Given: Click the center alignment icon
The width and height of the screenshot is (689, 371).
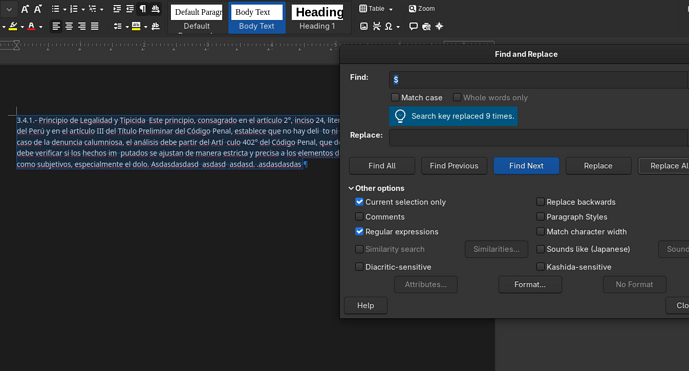Looking at the screenshot, I should 69,26.
